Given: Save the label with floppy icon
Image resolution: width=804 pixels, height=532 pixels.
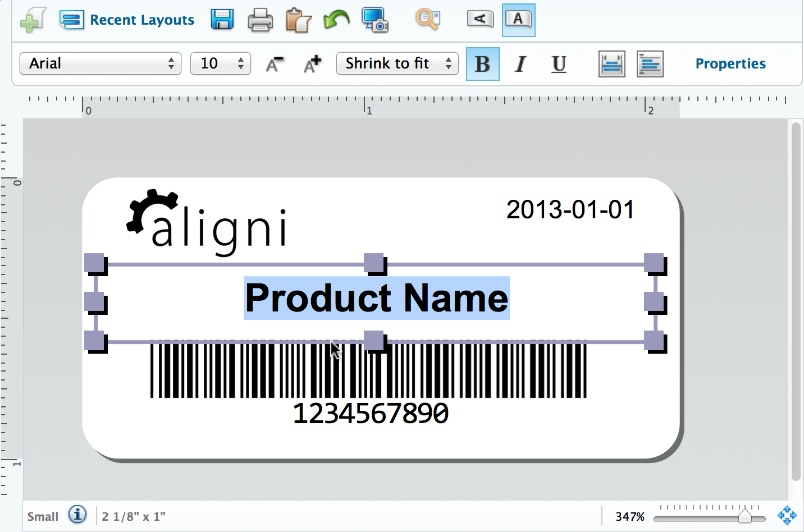Looking at the screenshot, I should 222,20.
